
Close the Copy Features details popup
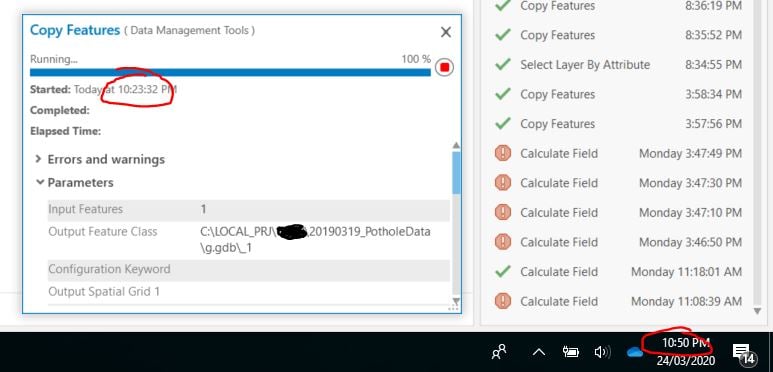446,33
